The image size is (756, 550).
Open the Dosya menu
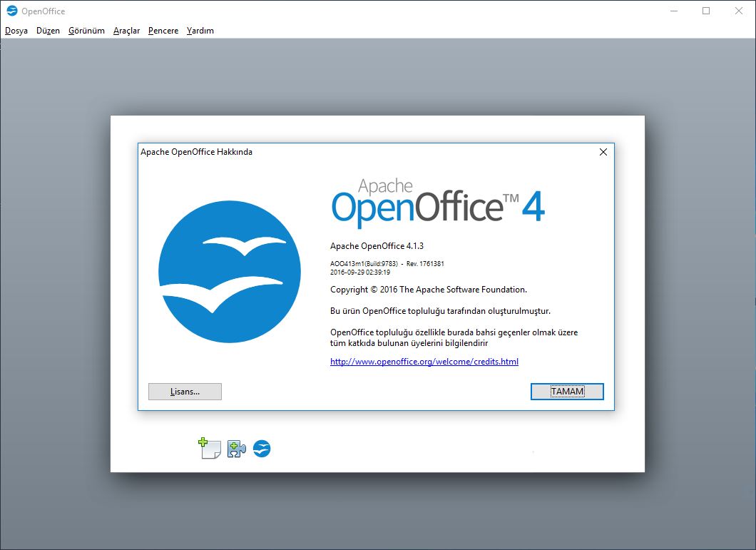[16, 31]
